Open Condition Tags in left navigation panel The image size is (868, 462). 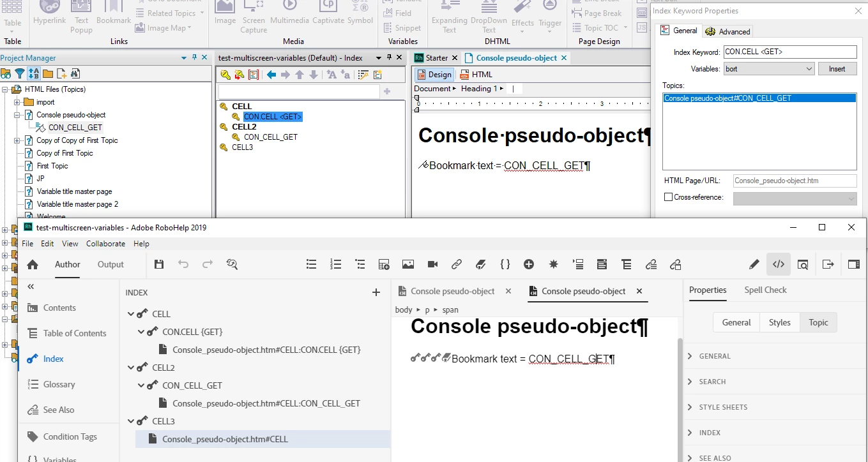[70, 436]
